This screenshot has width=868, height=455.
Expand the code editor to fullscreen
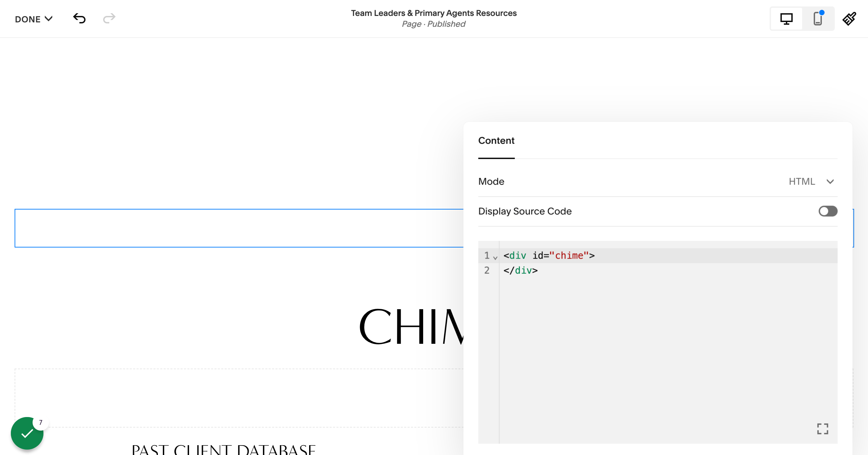[823, 429]
